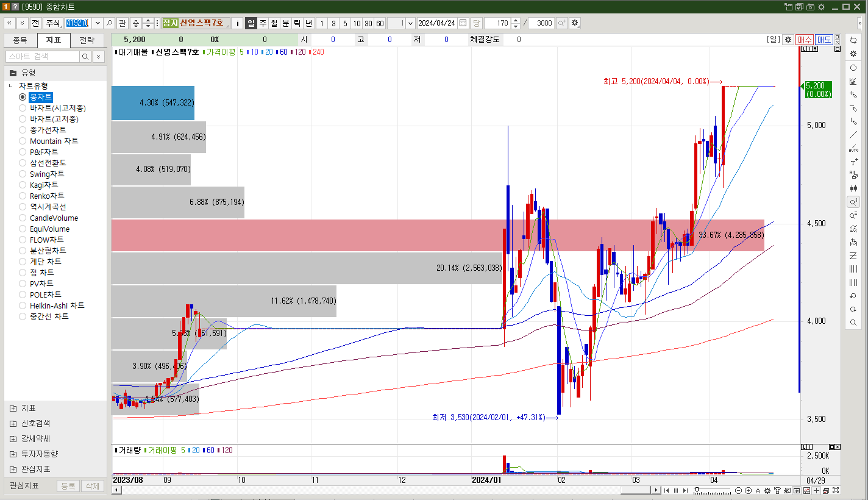This screenshot has height=500, width=868.
Task: Click the bottom toolbar 'A' text icon
Action: point(758,490)
